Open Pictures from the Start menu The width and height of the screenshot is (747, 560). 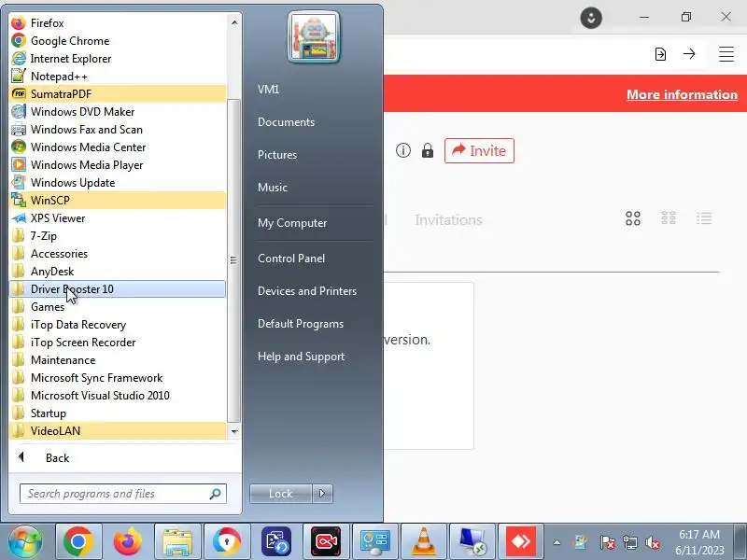[x=277, y=155]
